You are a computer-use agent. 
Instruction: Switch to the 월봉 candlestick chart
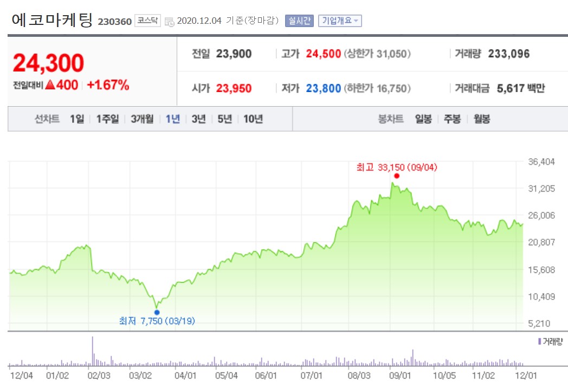pos(482,119)
